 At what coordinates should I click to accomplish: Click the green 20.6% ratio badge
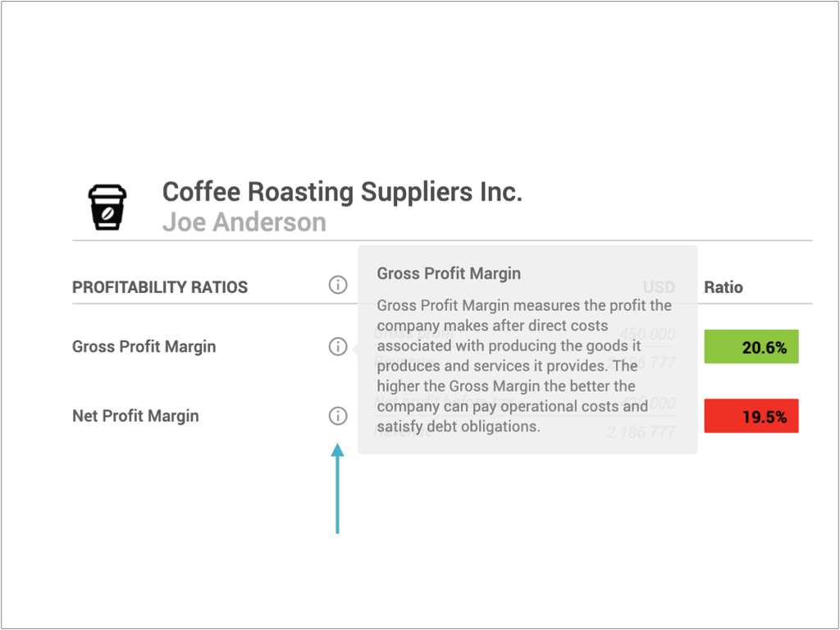pyautogui.click(x=751, y=347)
